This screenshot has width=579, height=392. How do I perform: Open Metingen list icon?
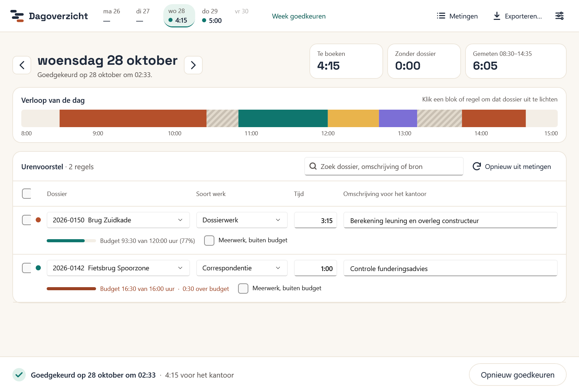pos(441,16)
